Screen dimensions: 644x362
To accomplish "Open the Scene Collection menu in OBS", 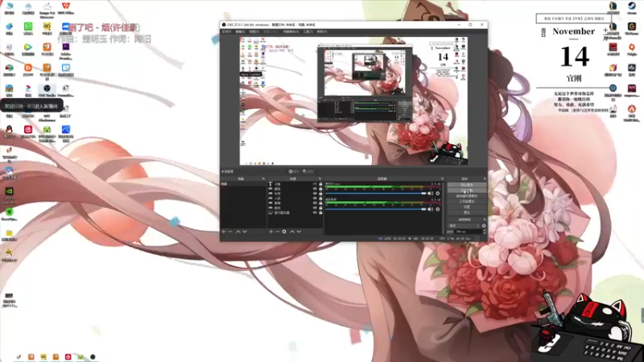I will [291, 31].
